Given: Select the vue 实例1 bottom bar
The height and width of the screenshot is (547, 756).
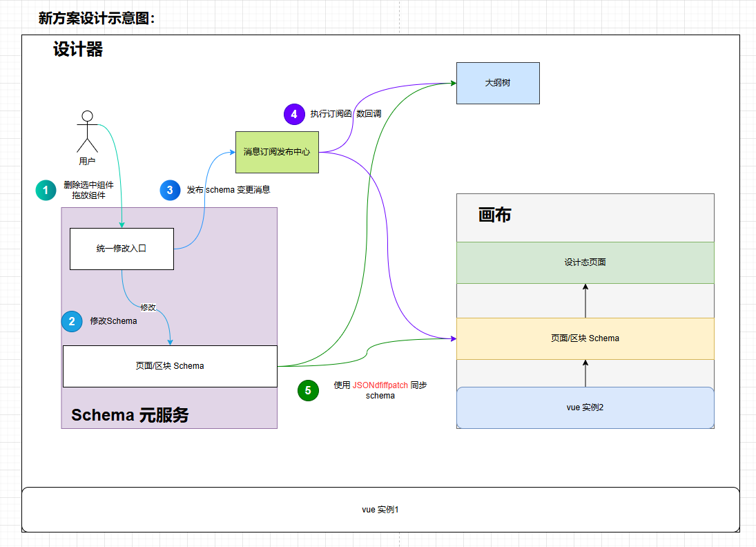Looking at the screenshot, I should pyautogui.click(x=380, y=510).
